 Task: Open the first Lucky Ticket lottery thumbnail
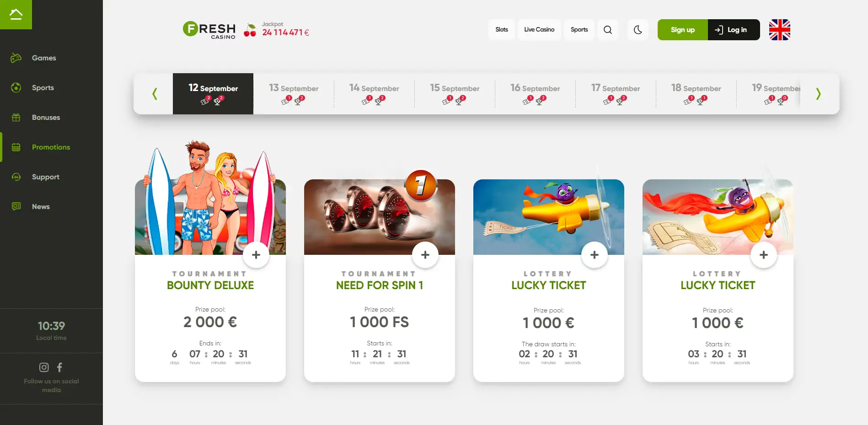point(549,217)
